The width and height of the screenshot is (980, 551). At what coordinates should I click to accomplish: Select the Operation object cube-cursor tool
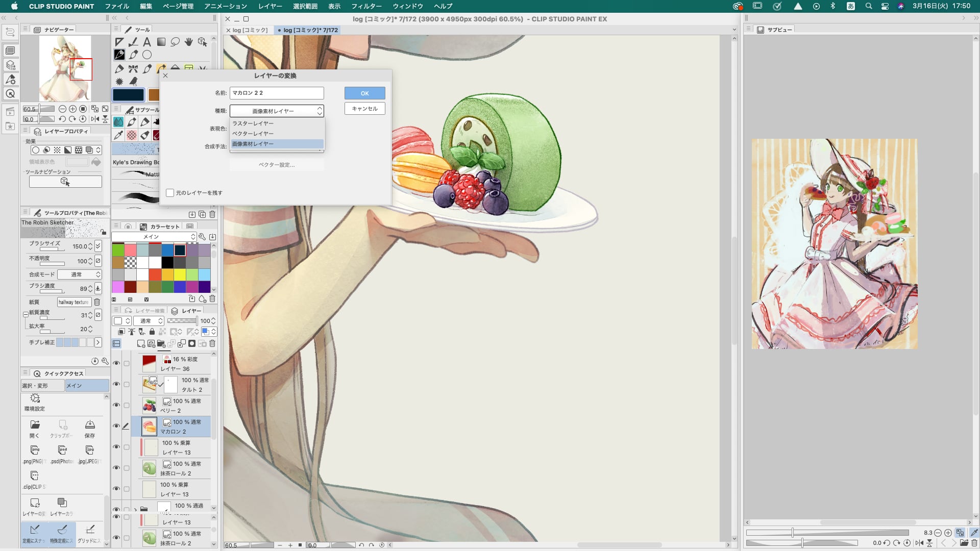tap(203, 42)
